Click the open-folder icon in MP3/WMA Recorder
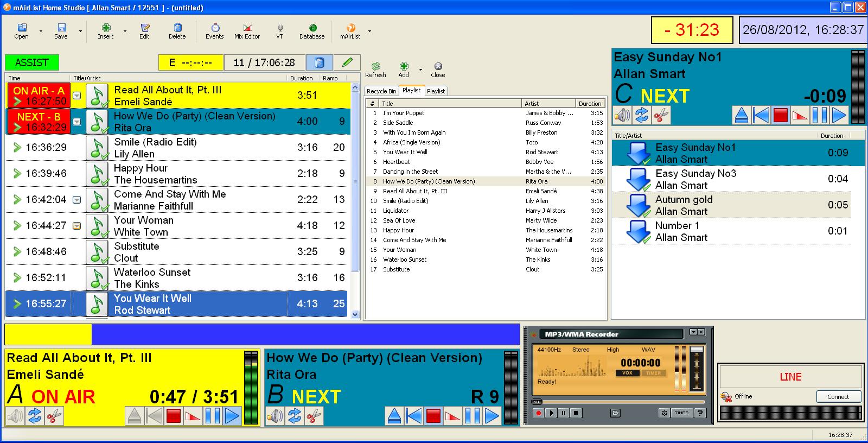 pyautogui.click(x=615, y=413)
